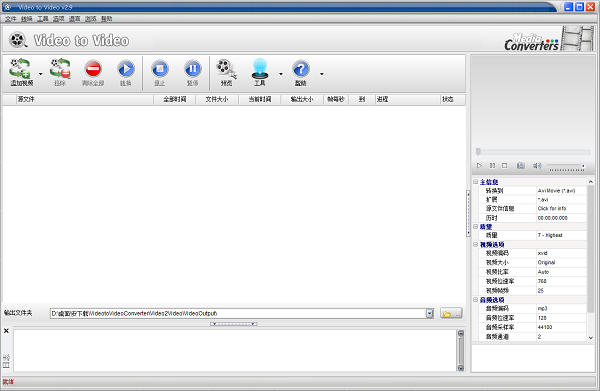Click the film reel Preview icon

point(226,69)
